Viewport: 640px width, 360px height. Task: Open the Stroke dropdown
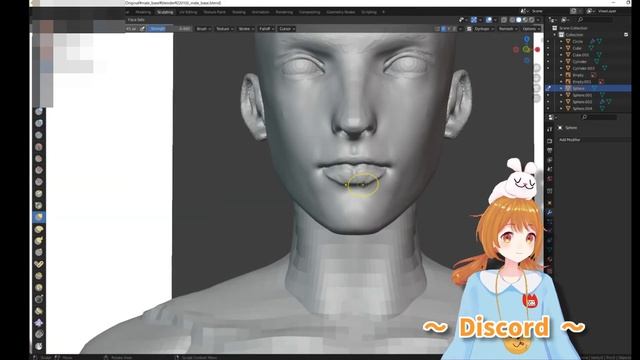pos(246,29)
